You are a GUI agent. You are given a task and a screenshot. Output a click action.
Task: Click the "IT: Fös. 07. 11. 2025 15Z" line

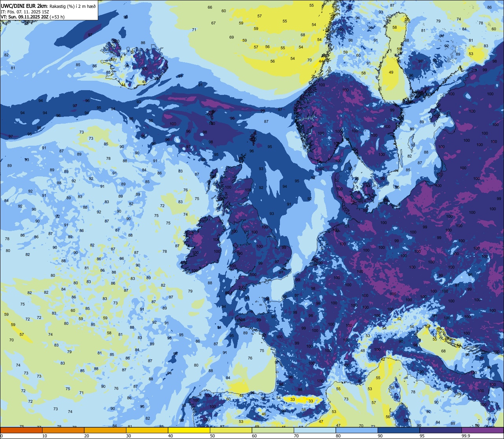(24, 11)
